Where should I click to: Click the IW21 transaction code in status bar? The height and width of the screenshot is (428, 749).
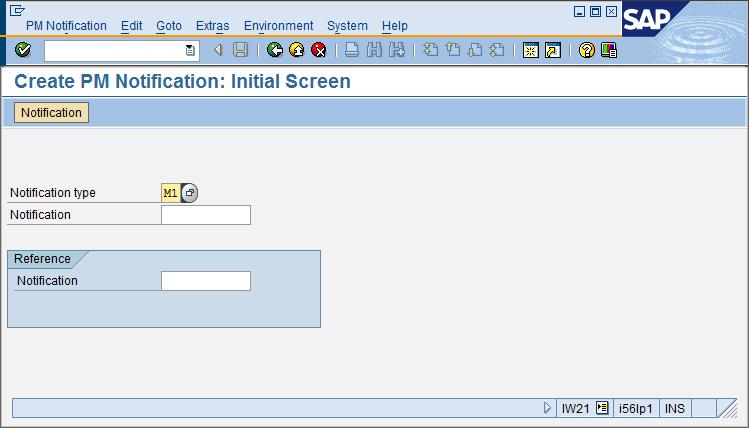click(576, 409)
